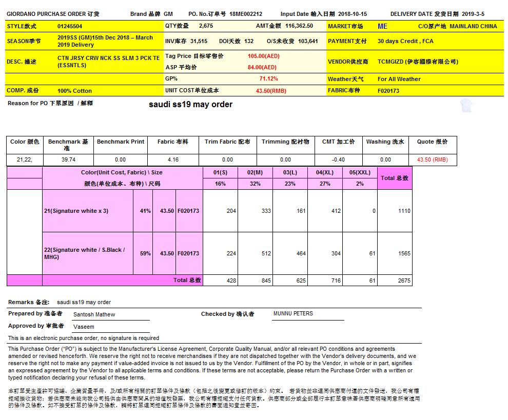Select the 04(XL) size column header
The image size is (508, 420).
[325, 173]
